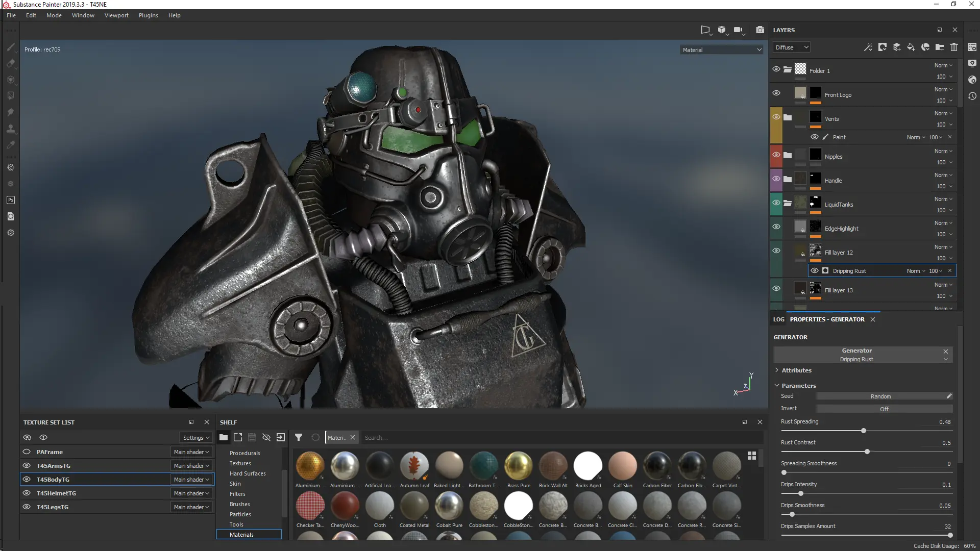Select the Brushes shelf category

(240, 504)
